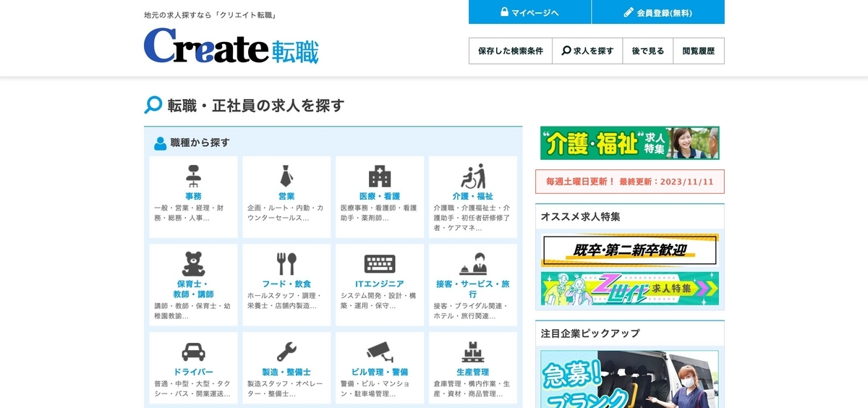Viewport: 868px width, 408px height.
Task: Click the fork and spoon icon for フード・飲食
Action: point(286,264)
